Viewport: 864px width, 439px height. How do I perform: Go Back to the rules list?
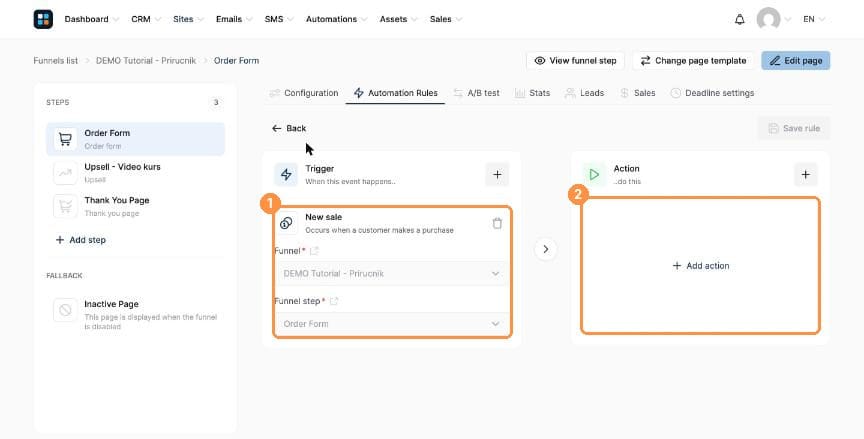289,128
